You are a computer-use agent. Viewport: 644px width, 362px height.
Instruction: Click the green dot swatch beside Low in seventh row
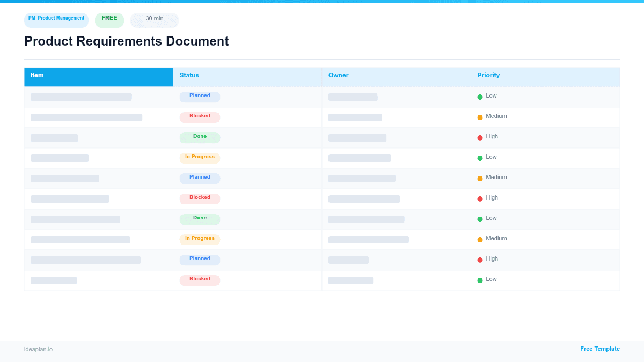pyautogui.click(x=480, y=218)
